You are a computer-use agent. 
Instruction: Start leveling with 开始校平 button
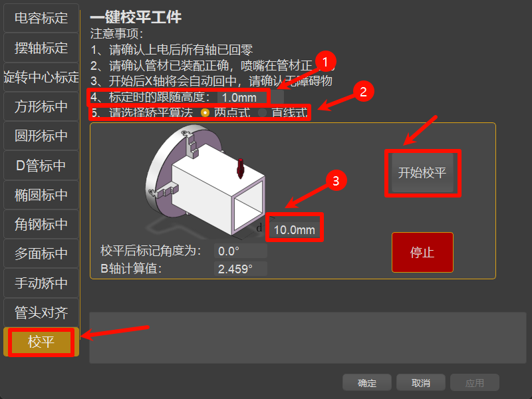(x=422, y=173)
